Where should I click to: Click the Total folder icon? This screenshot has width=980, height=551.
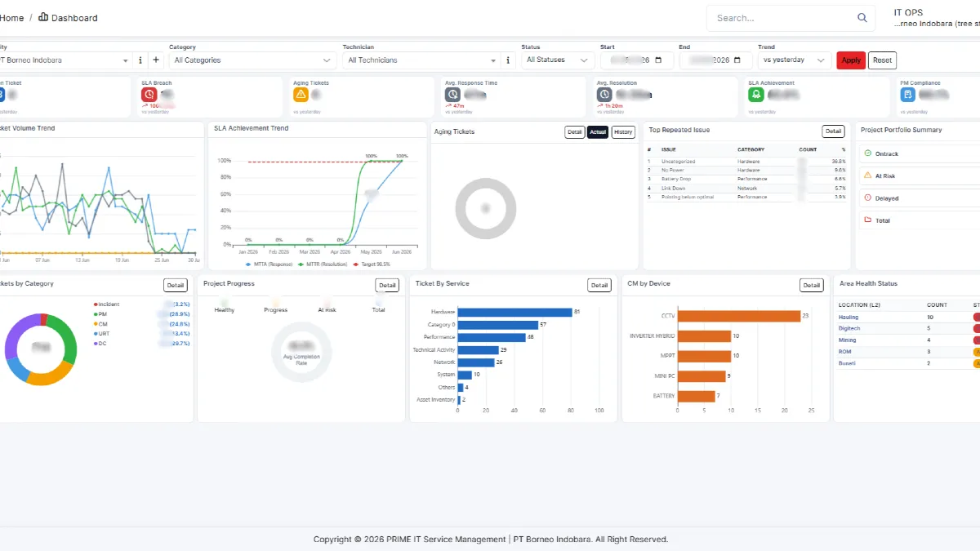867,220
